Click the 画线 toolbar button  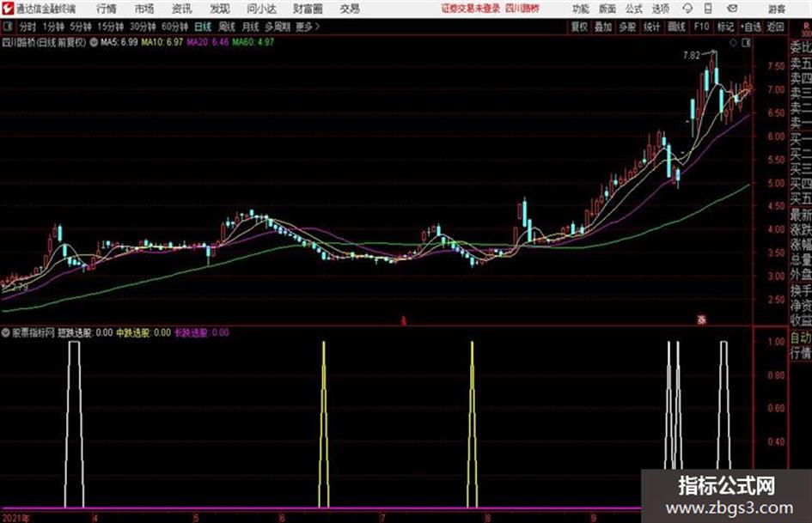pyautogui.click(x=676, y=27)
